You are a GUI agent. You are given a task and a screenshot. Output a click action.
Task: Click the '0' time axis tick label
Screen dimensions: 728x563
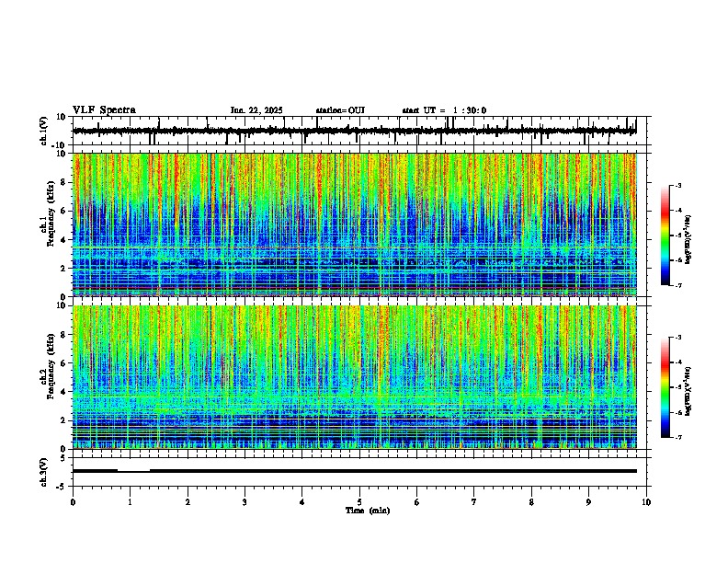73,502
